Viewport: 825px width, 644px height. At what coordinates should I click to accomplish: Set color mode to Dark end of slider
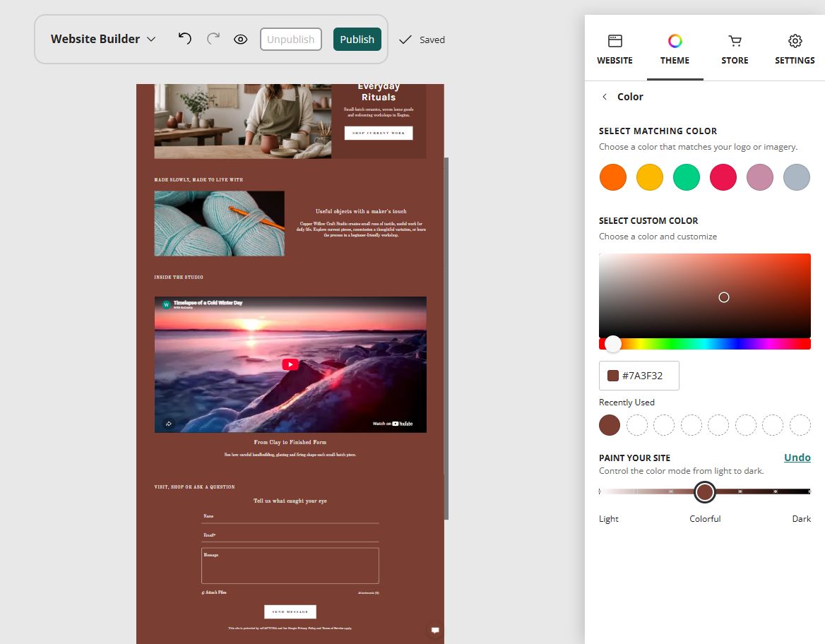click(x=809, y=491)
